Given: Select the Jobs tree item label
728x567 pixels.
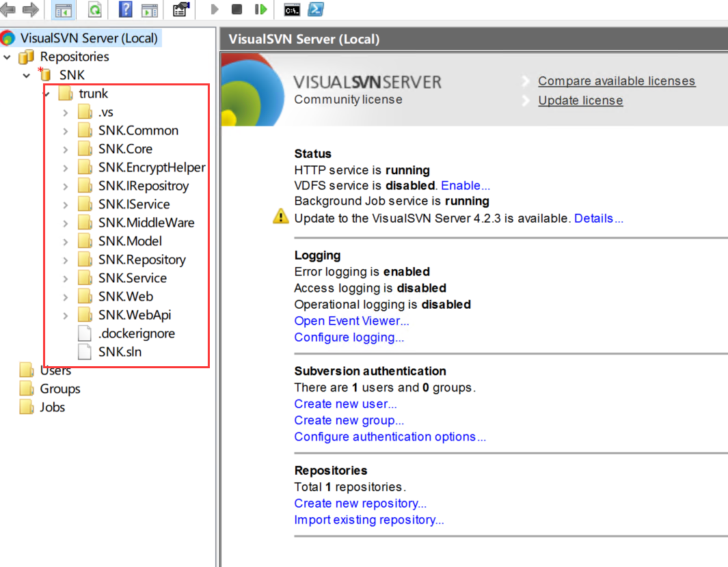Looking at the screenshot, I should click(x=52, y=407).
